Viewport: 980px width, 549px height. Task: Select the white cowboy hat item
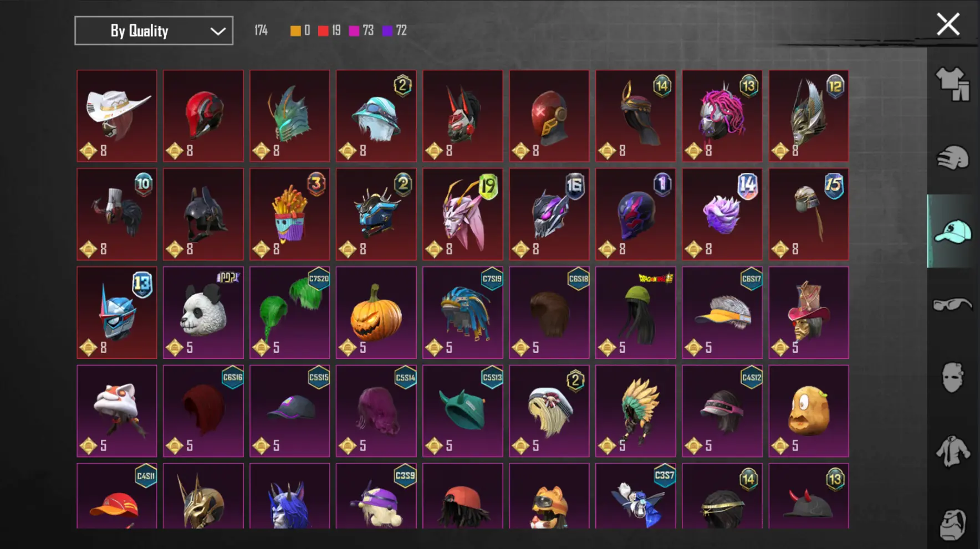point(117,116)
